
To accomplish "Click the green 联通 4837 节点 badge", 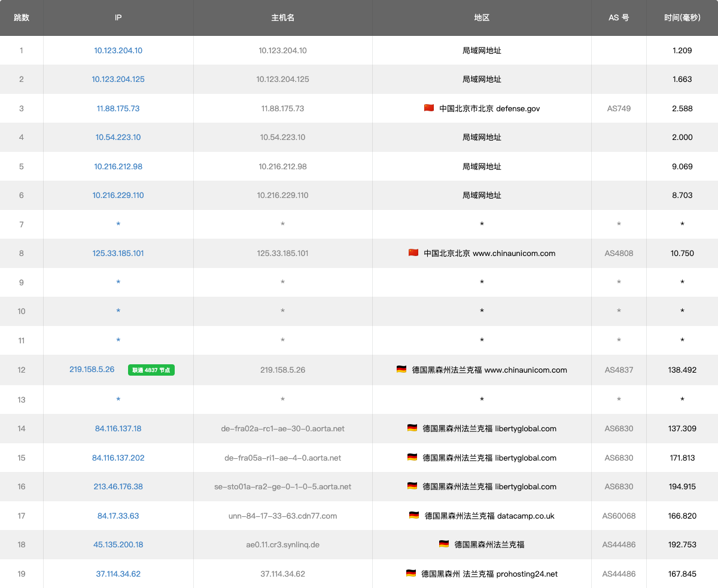I will pos(151,370).
